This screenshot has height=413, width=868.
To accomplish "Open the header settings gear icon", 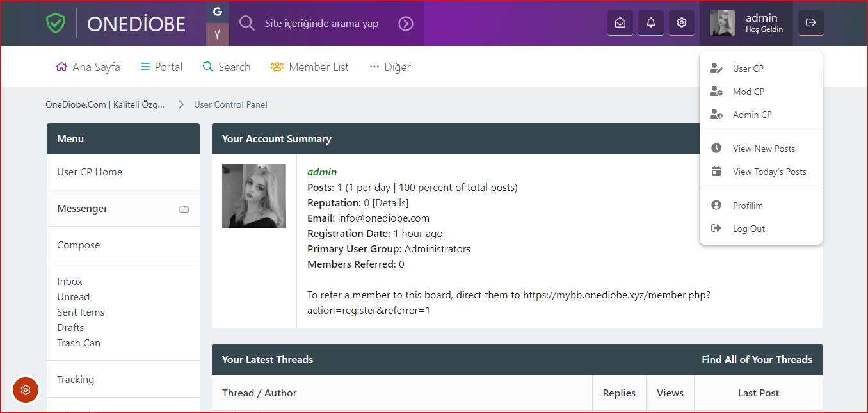I will pos(682,23).
